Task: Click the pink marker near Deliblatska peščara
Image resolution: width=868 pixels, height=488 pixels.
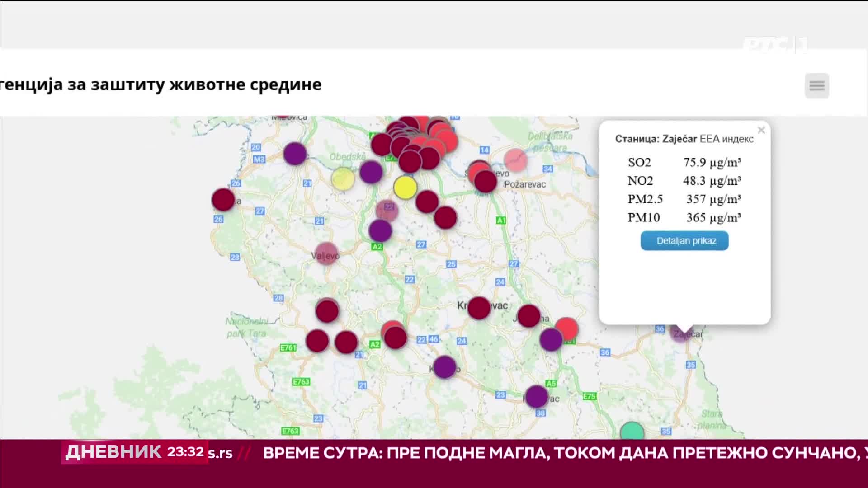Action: tap(515, 160)
